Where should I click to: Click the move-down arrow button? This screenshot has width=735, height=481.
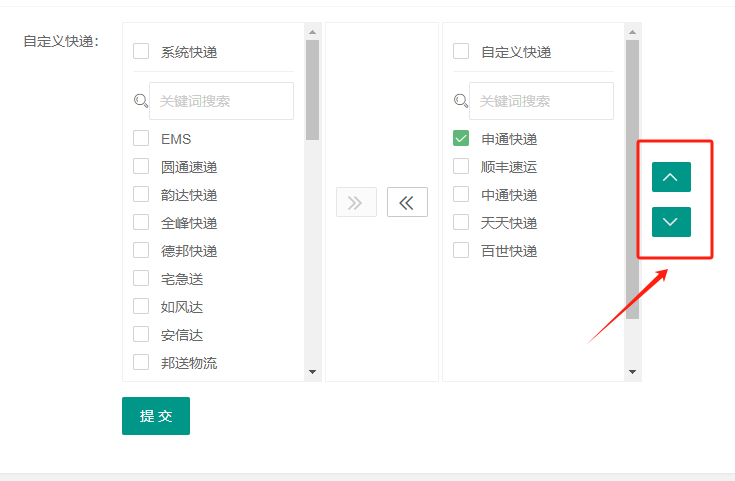pyautogui.click(x=671, y=221)
